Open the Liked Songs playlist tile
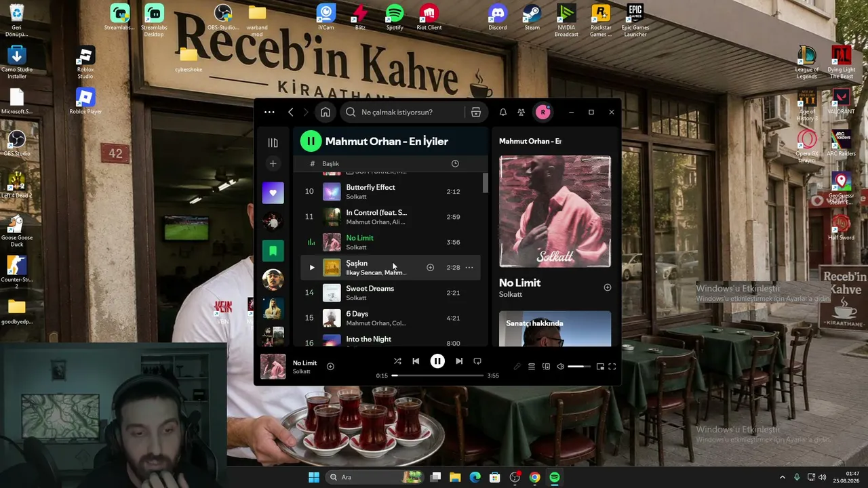 click(273, 192)
